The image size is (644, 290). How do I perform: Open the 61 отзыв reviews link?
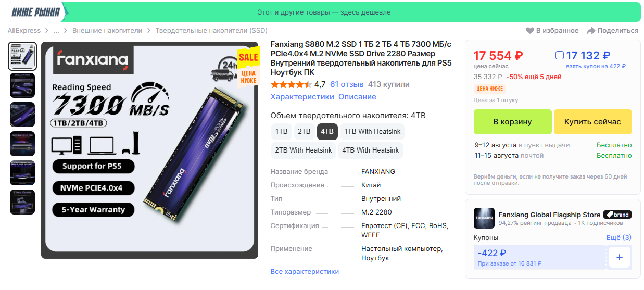(347, 84)
